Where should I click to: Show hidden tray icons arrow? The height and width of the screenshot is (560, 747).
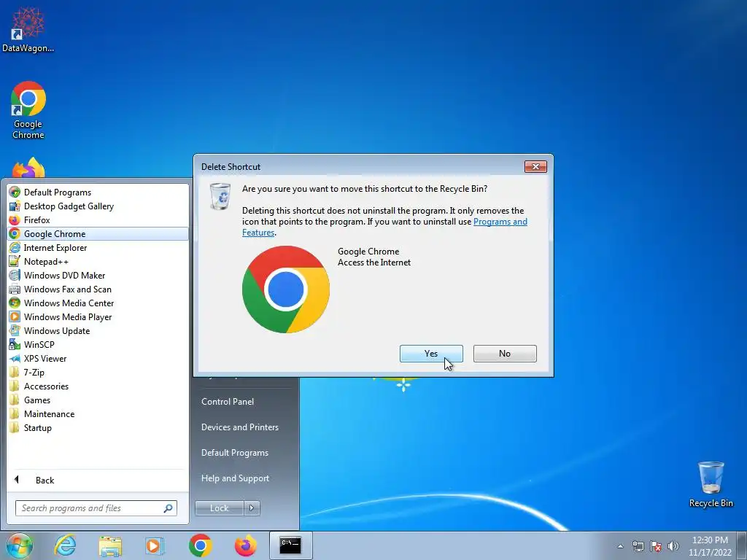pyautogui.click(x=620, y=546)
